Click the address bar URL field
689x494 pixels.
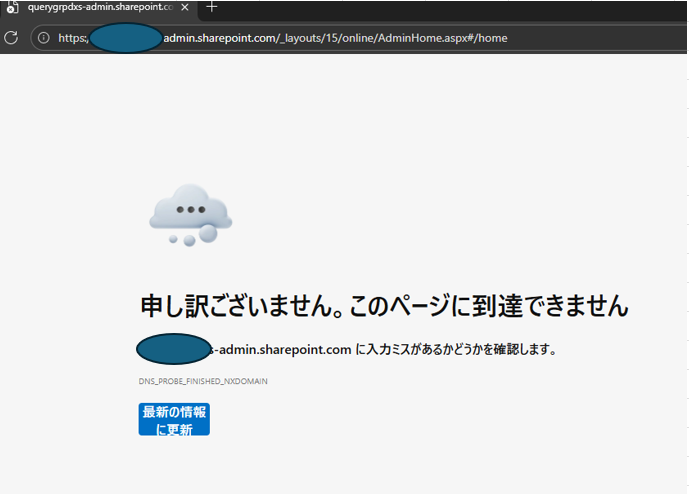(x=358, y=38)
